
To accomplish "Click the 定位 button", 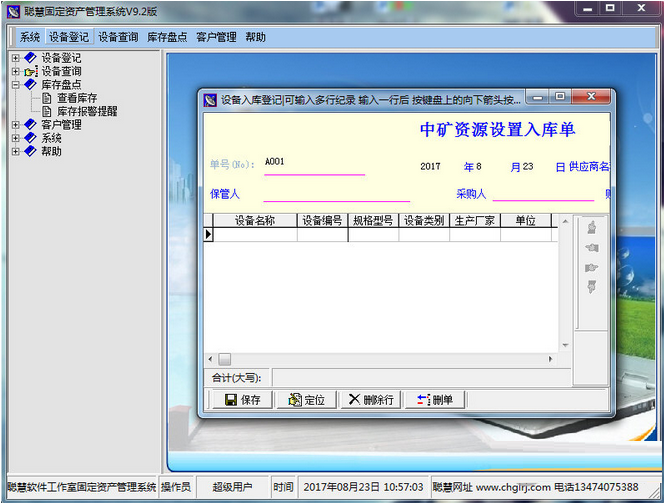I will click(x=306, y=400).
